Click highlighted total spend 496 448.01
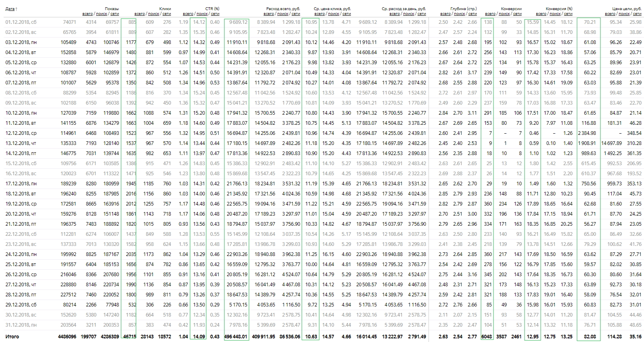The height and width of the screenshot is (342, 644). pyautogui.click(x=236, y=336)
